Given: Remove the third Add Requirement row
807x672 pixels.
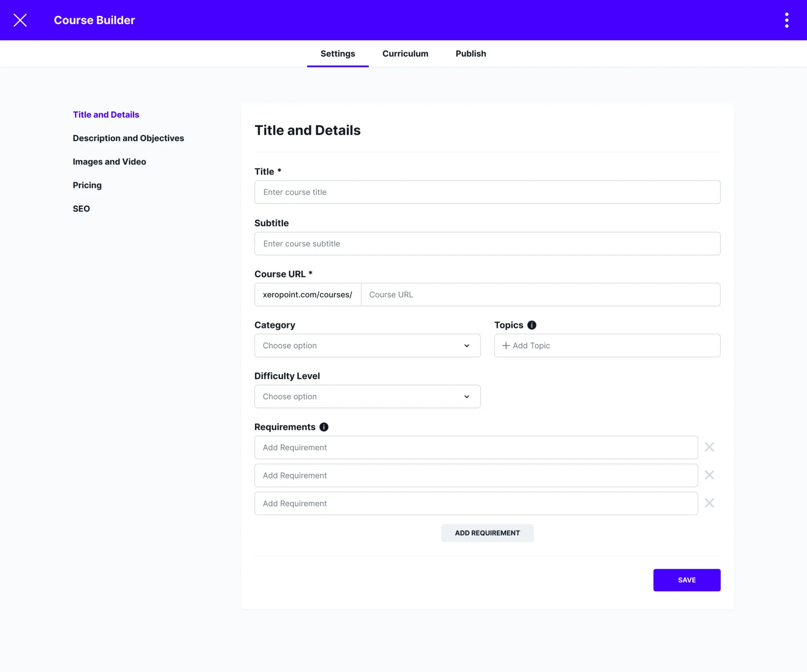Looking at the screenshot, I should pyautogui.click(x=709, y=503).
